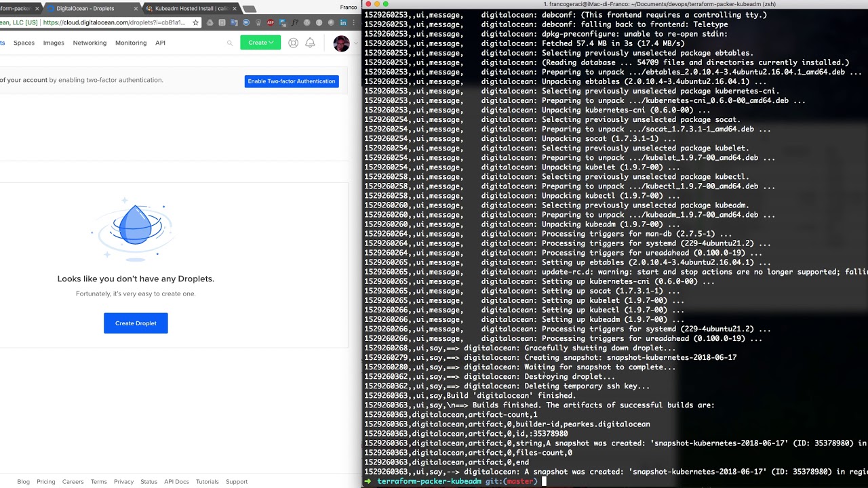
Task: Click the f? font extension icon
Action: 295,22
